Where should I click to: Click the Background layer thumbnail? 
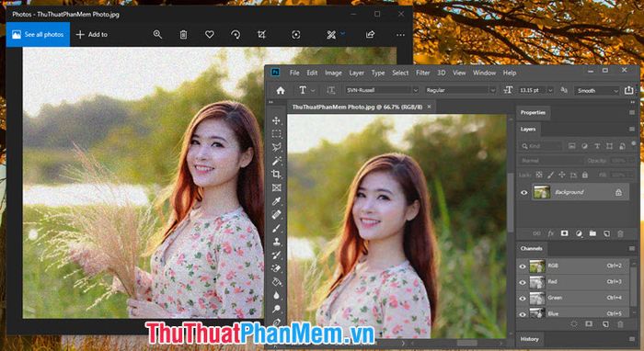coord(542,192)
